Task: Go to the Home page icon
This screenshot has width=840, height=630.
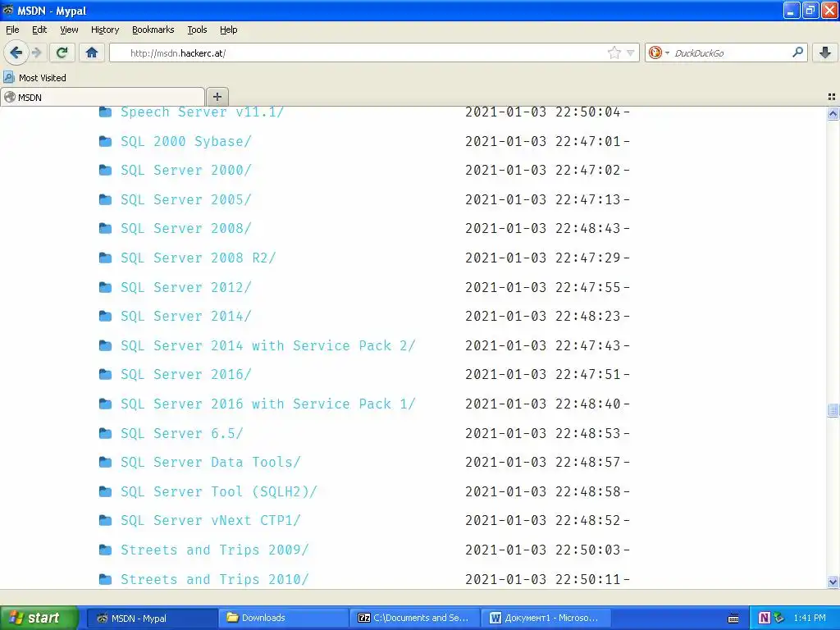Action: point(92,52)
